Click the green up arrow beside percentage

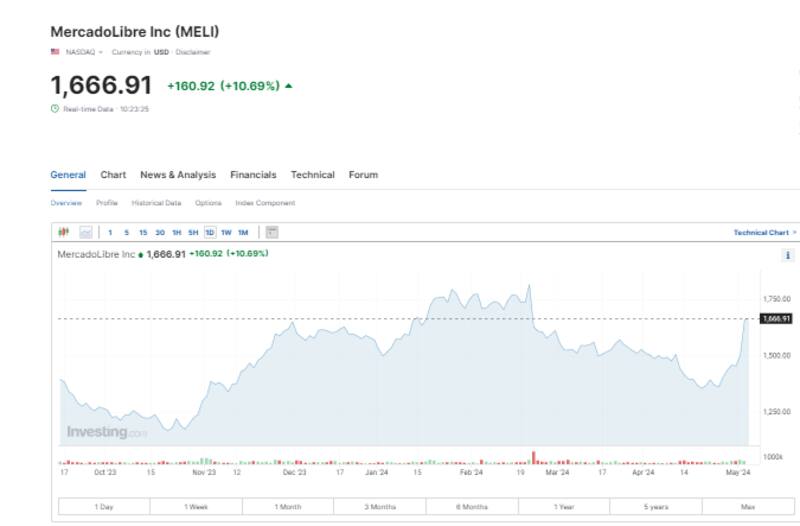[x=289, y=86]
